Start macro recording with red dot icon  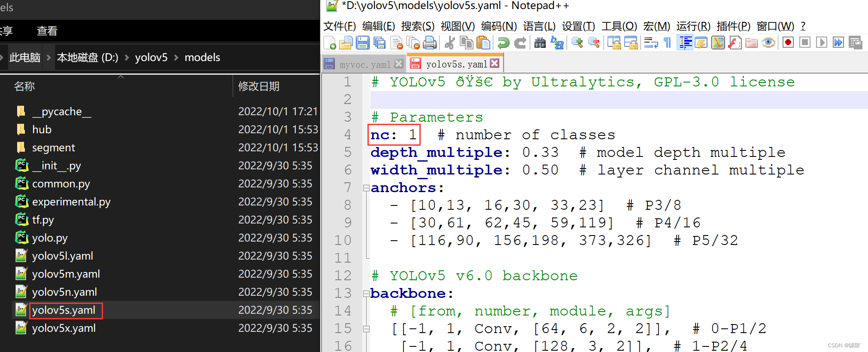point(788,43)
